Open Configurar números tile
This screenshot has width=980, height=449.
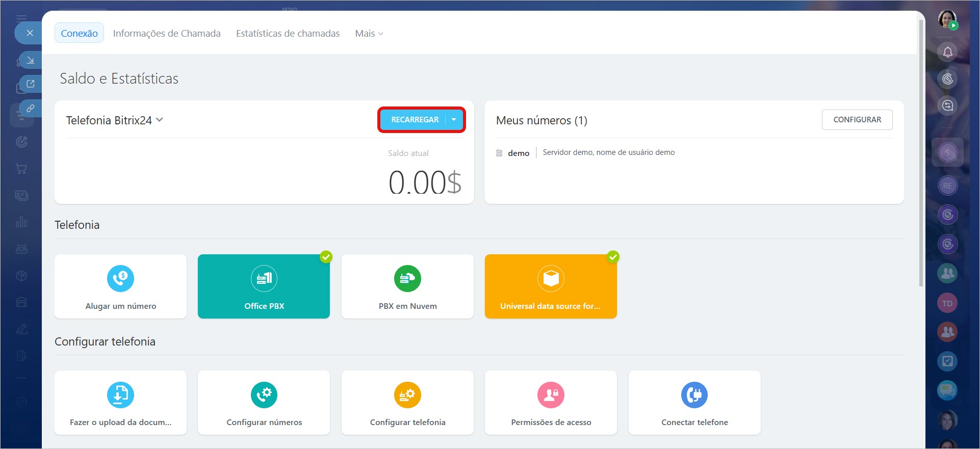[x=264, y=403]
